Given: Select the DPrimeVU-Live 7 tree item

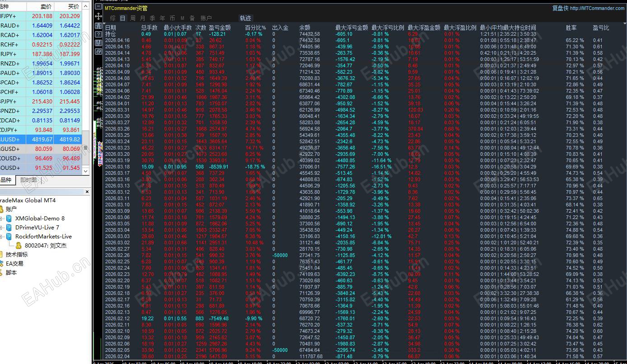Looking at the screenshot, I should click(x=37, y=227).
